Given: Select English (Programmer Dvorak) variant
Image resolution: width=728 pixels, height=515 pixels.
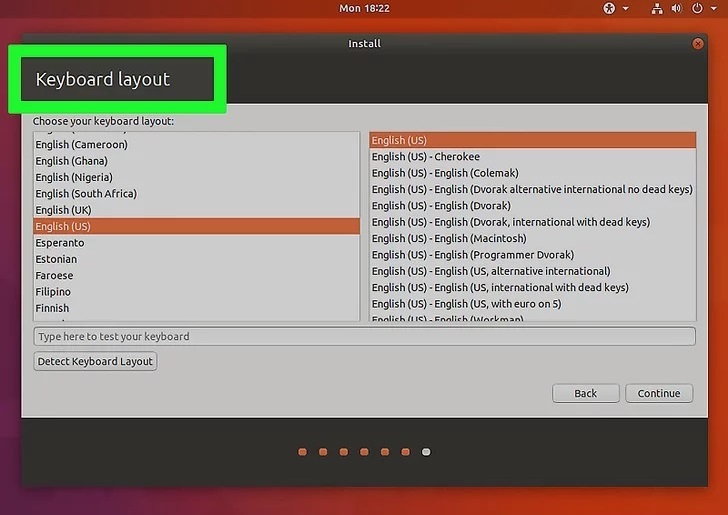Looking at the screenshot, I should point(533,255).
